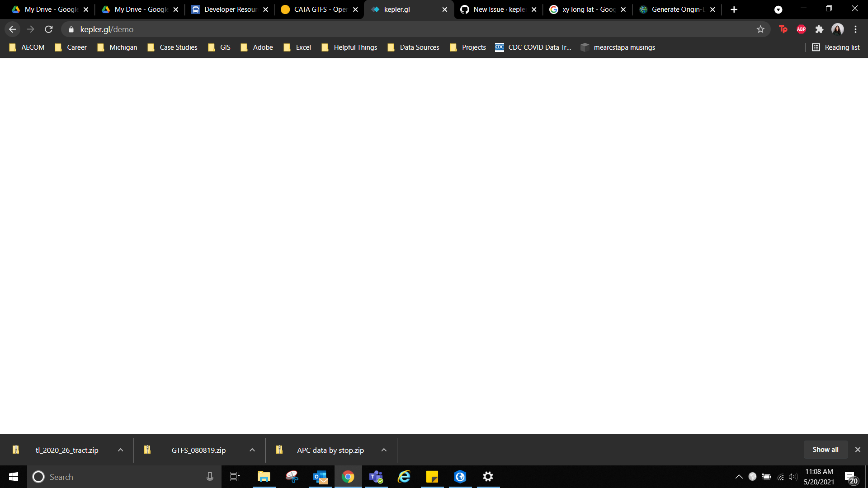Close the downloads bar

(x=858, y=450)
